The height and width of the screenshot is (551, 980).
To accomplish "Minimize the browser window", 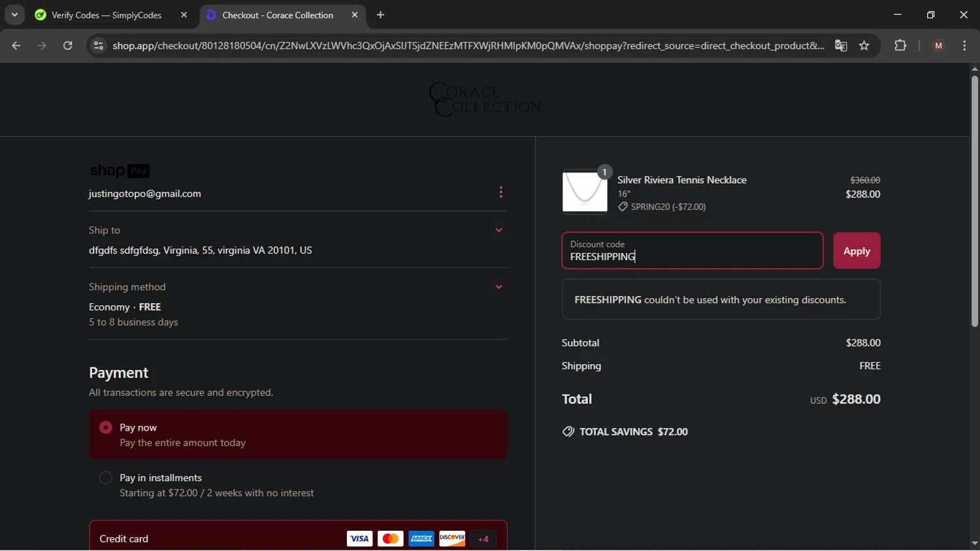I will pos(898,14).
